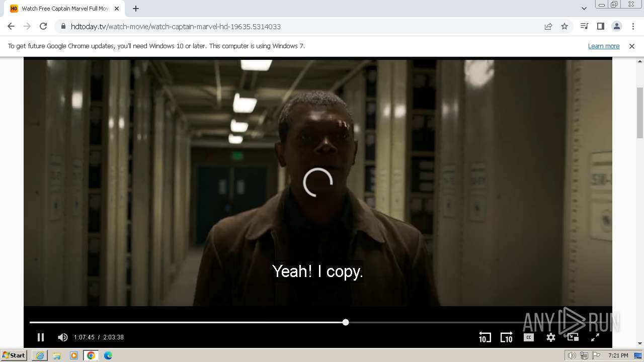Image resolution: width=644 pixels, height=362 pixels.
Task: Focus the hdtoday.tv address bar
Action: coord(302,26)
